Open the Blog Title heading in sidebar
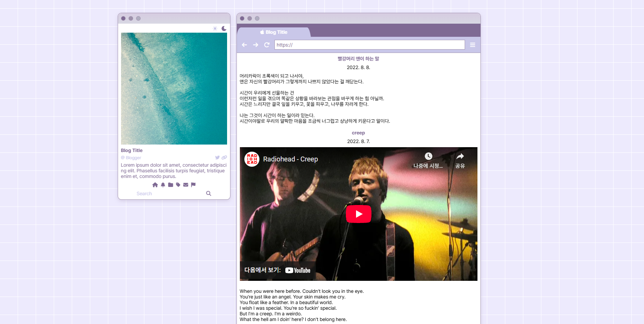This screenshot has width=644, height=324. [132, 151]
